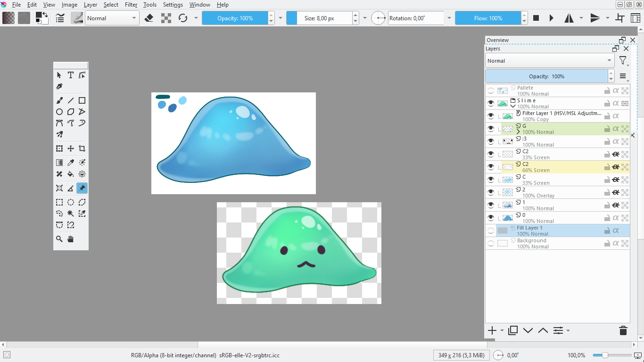Viewport: 644px width, 362px height.
Task: Select the highlighted Reference Images pin tool
Action: tap(82, 188)
